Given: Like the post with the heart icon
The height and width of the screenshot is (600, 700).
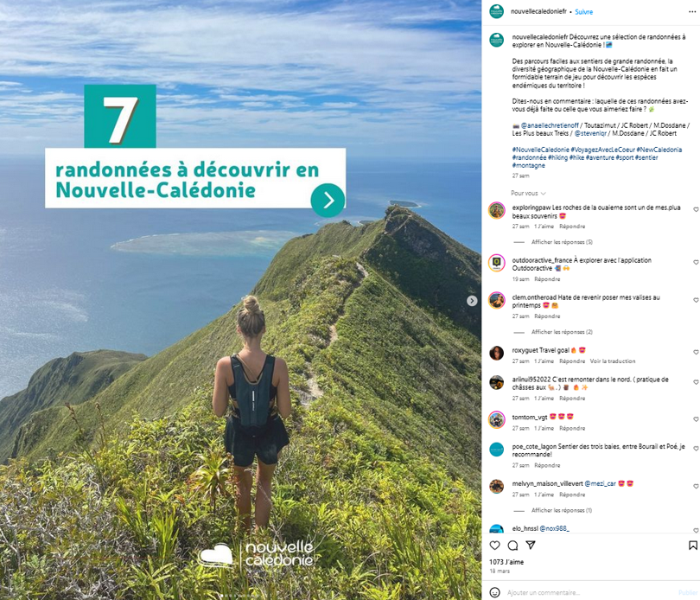Looking at the screenshot, I should point(494,545).
